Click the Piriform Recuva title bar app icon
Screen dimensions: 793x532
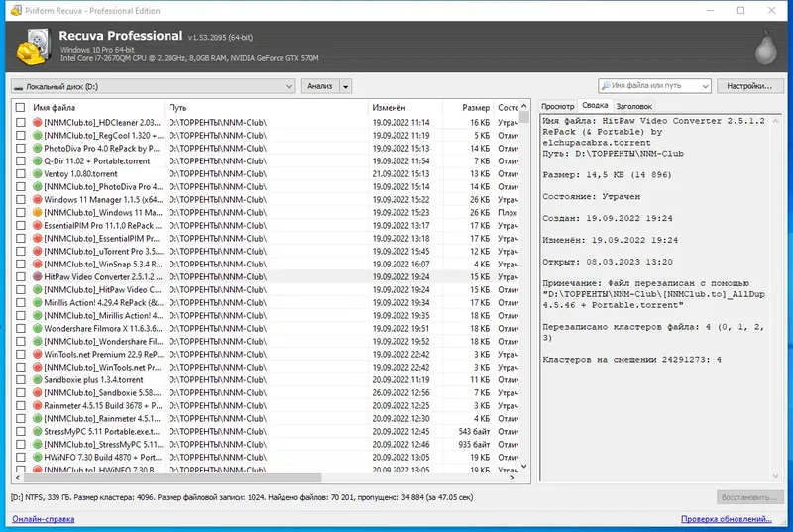click(16, 10)
